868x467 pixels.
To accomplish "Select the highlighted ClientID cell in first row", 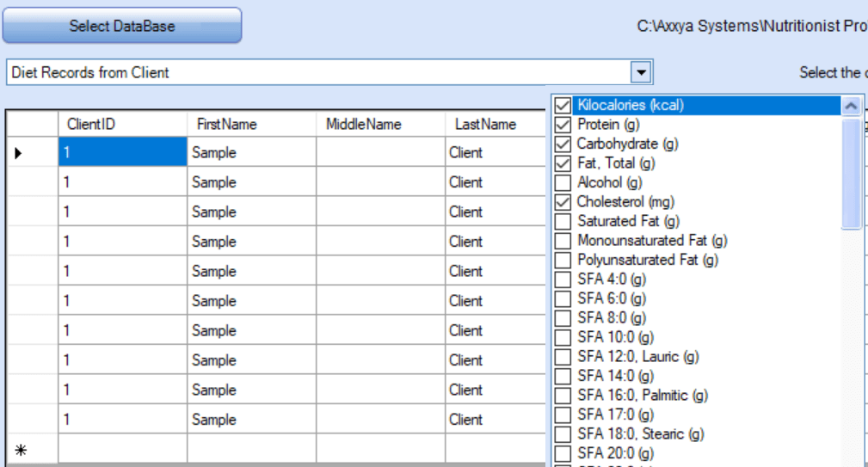I will [x=122, y=153].
